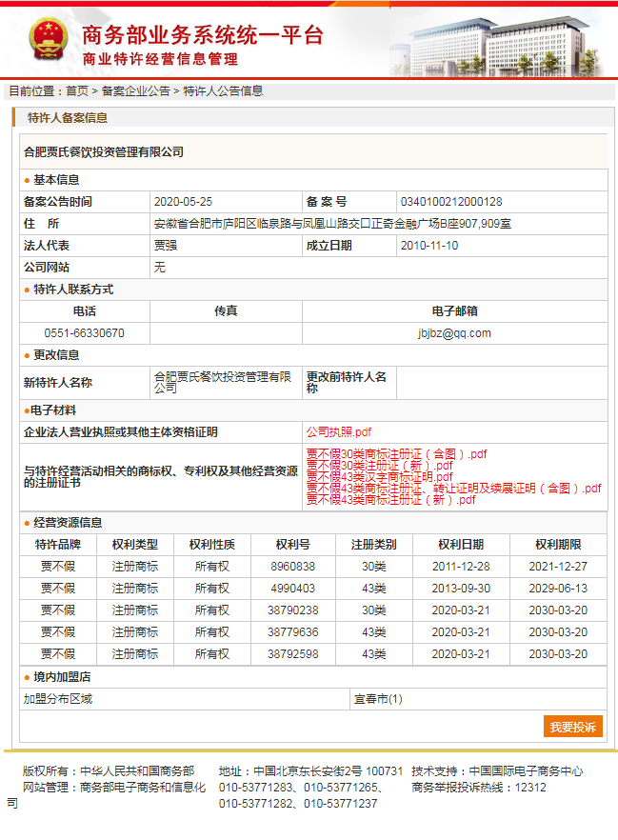618x840 pixels.
Task: Click the 电子材料 section title
Action: 53,410
